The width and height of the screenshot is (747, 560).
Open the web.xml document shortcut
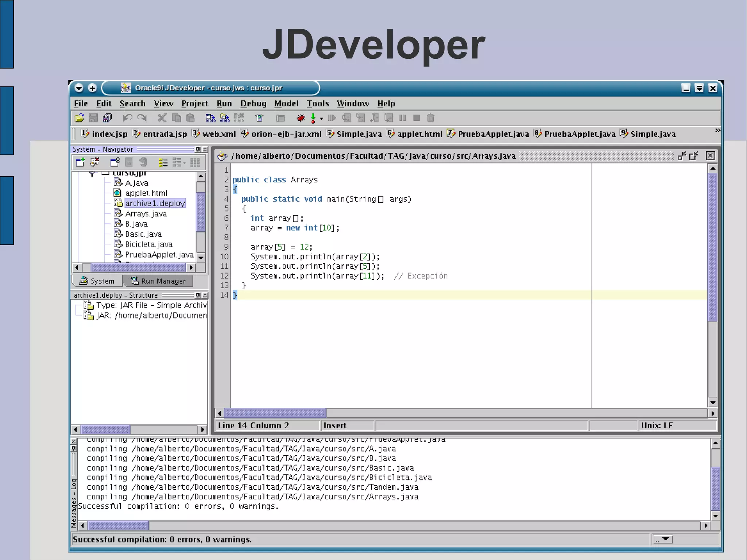[214, 134]
